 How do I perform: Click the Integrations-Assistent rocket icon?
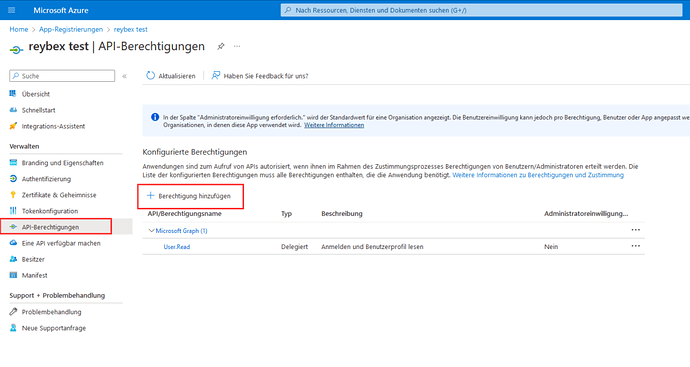click(x=13, y=126)
